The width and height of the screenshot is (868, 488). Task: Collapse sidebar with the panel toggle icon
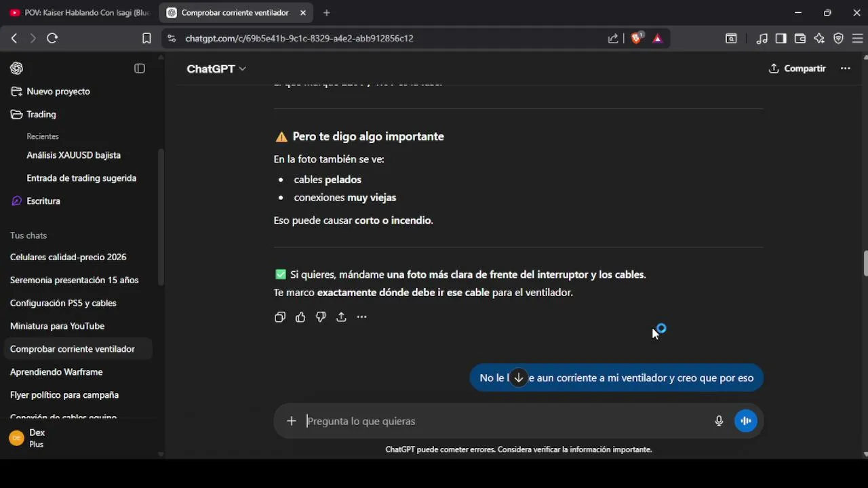[x=140, y=68]
